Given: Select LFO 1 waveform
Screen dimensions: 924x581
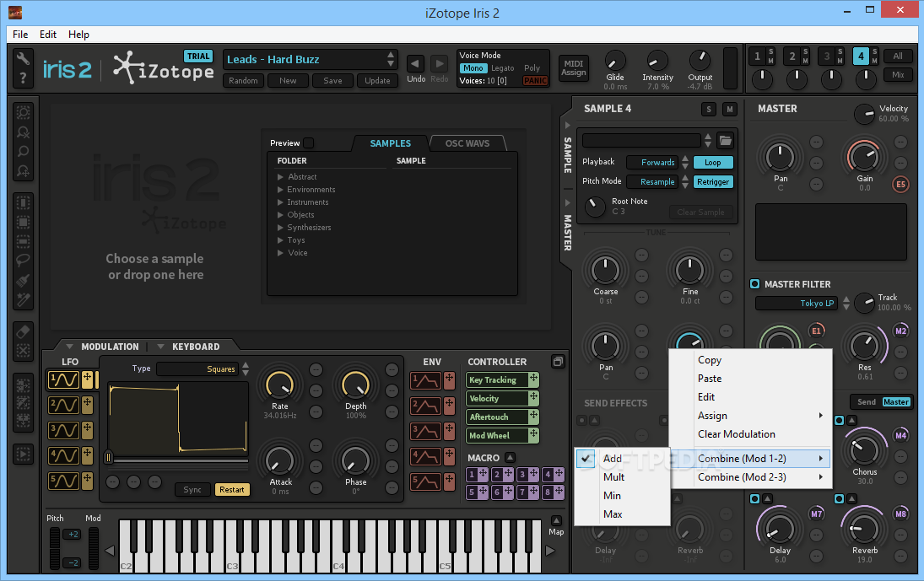Looking at the screenshot, I should [x=63, y=379].
